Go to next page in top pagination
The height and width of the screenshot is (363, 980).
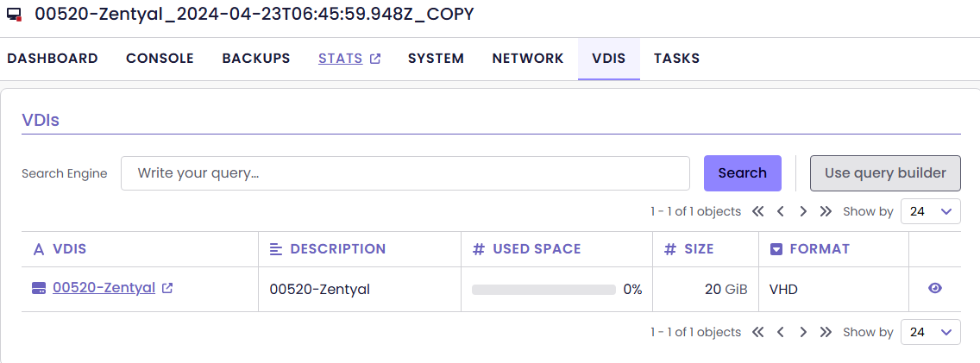803,211
